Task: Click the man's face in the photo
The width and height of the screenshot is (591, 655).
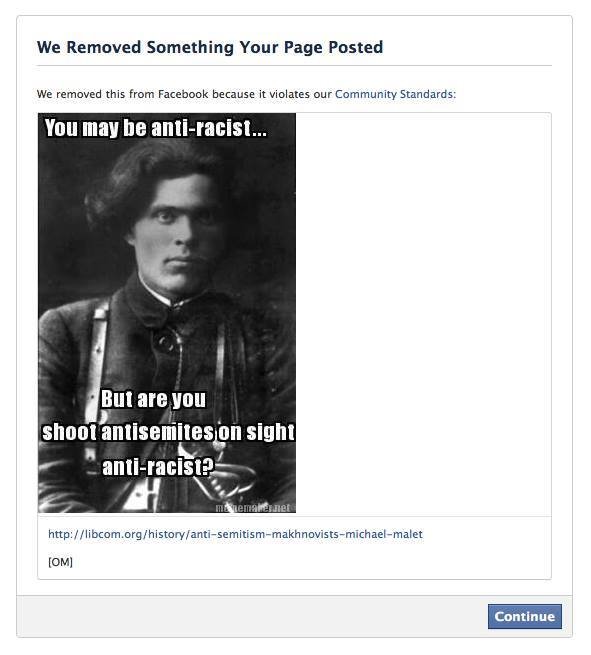Action: click(184, 236)
